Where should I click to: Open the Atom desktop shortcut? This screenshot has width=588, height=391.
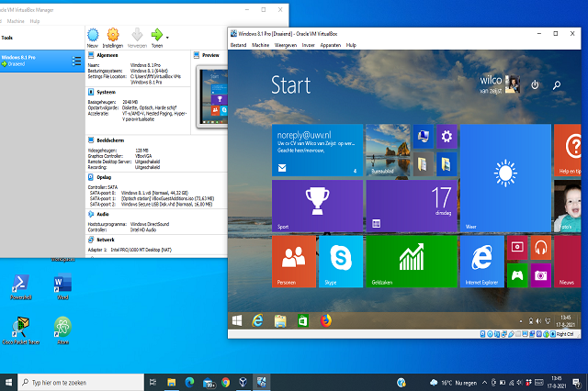[x=62, y=330]
